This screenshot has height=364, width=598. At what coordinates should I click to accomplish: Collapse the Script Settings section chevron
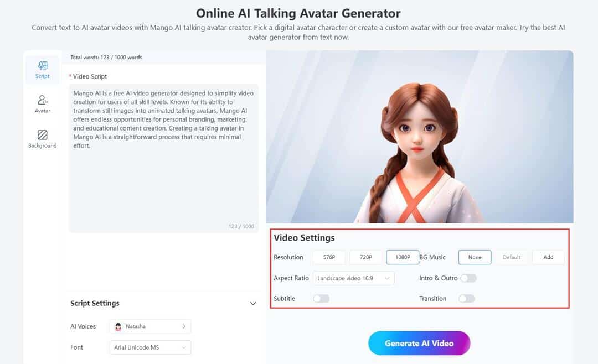[x=253, y=303]
